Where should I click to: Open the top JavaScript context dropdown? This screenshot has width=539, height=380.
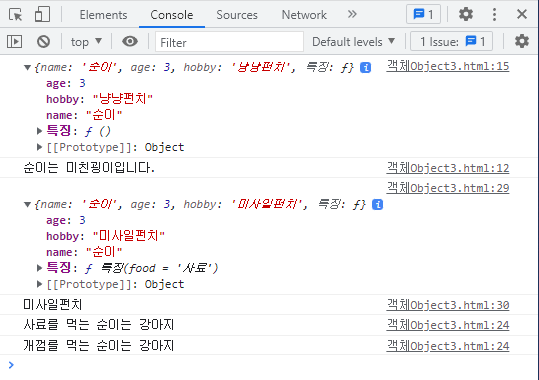(86, 42)
